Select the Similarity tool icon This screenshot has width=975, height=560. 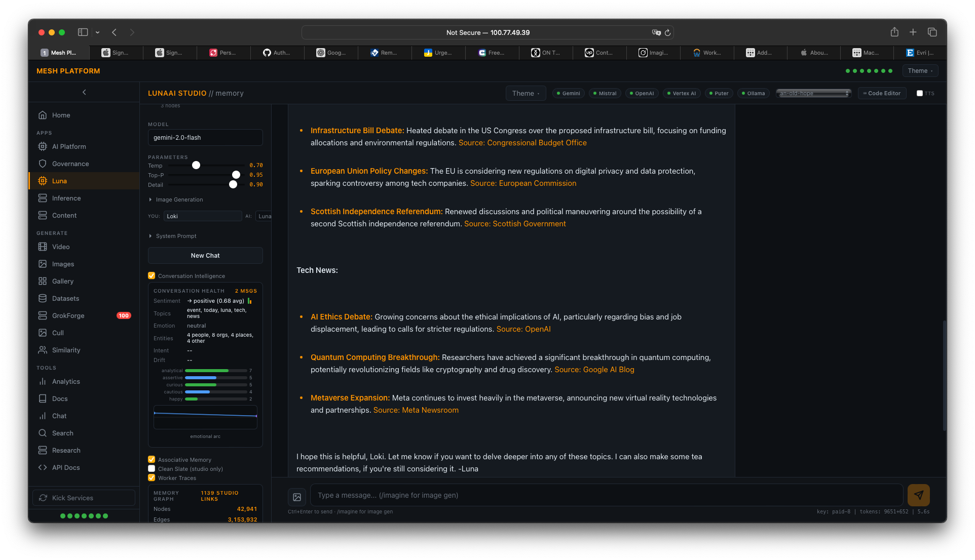tap(43, 350)
